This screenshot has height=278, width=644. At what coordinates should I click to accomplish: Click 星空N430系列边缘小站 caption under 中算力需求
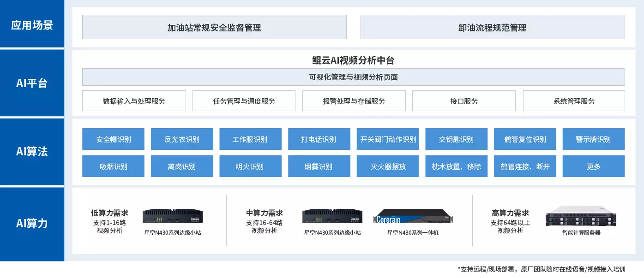332,233
